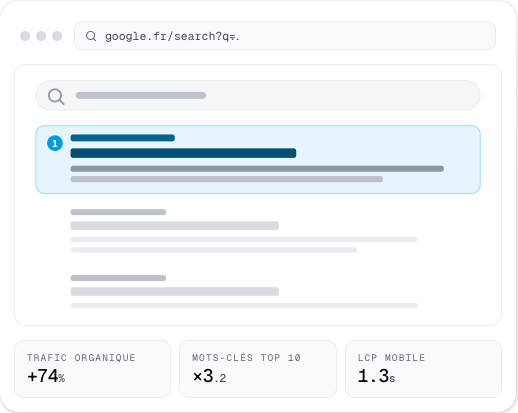518x413 pixels.
Task: Click the magnifier icon in the address bar
Action: [x=91, y=36]
